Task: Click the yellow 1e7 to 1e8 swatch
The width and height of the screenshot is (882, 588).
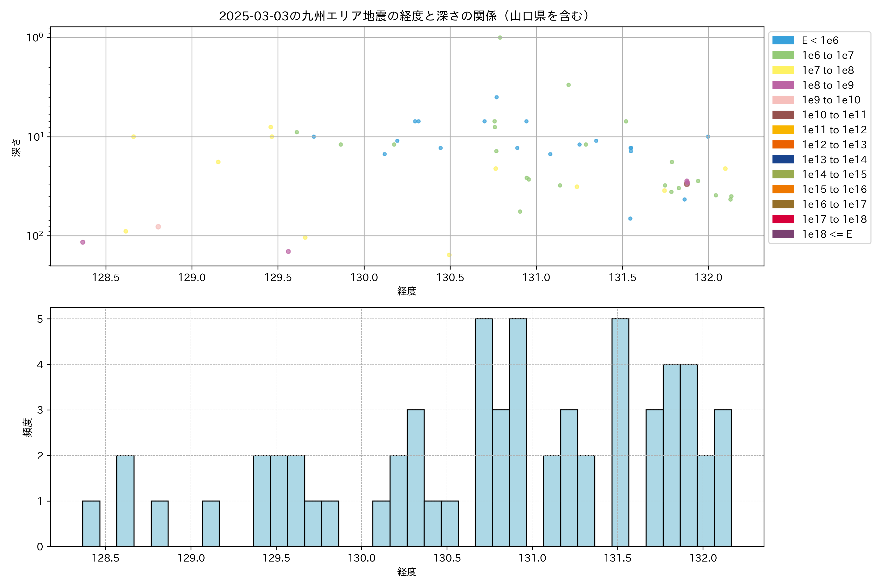Action: tap(783, 70)
